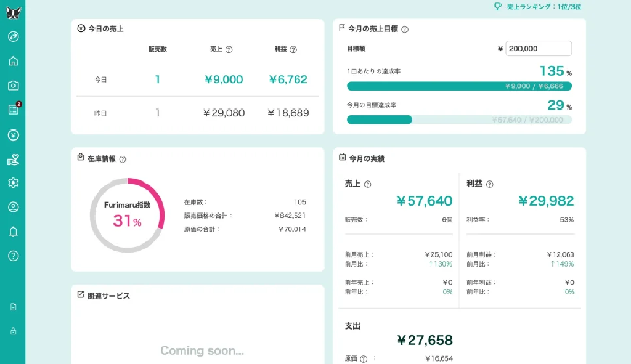This screenshot has height=364, width=631.
Task: Open the hand-with-heart icon in sidebar
Action: (13, 160)
